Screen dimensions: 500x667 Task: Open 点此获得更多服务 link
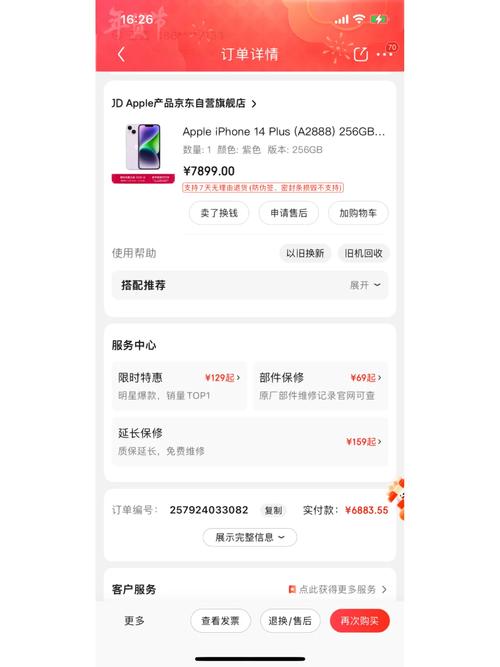[337, 589]
